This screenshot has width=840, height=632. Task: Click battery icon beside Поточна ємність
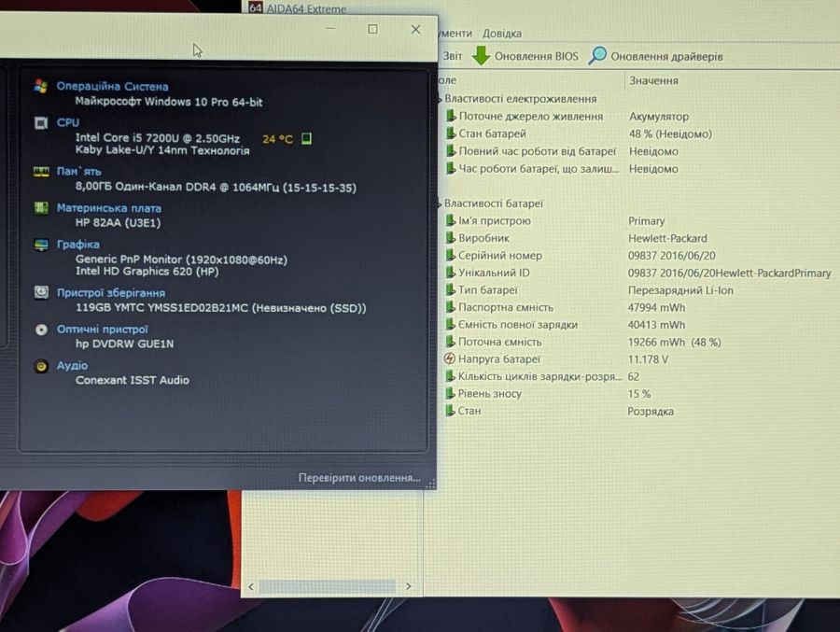click(451, 342)
